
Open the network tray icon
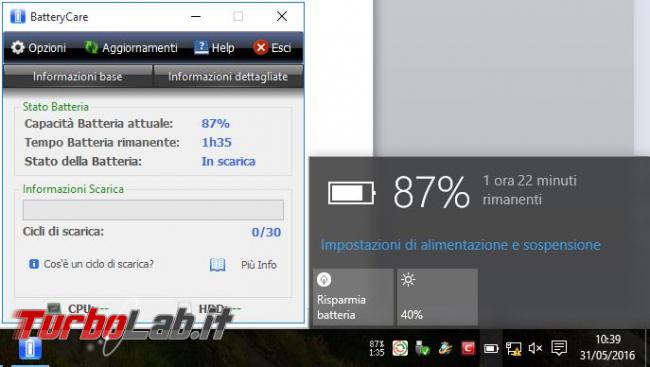point(514,348)
